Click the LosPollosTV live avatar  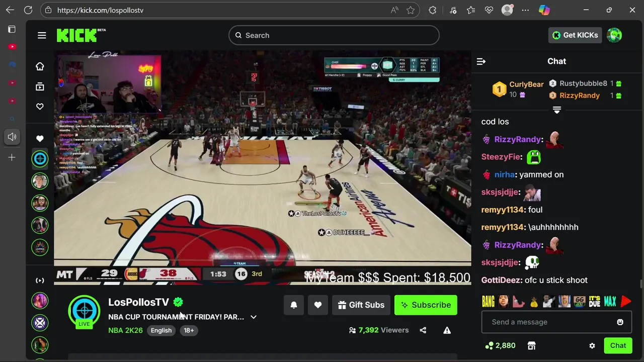pos(84,311)
